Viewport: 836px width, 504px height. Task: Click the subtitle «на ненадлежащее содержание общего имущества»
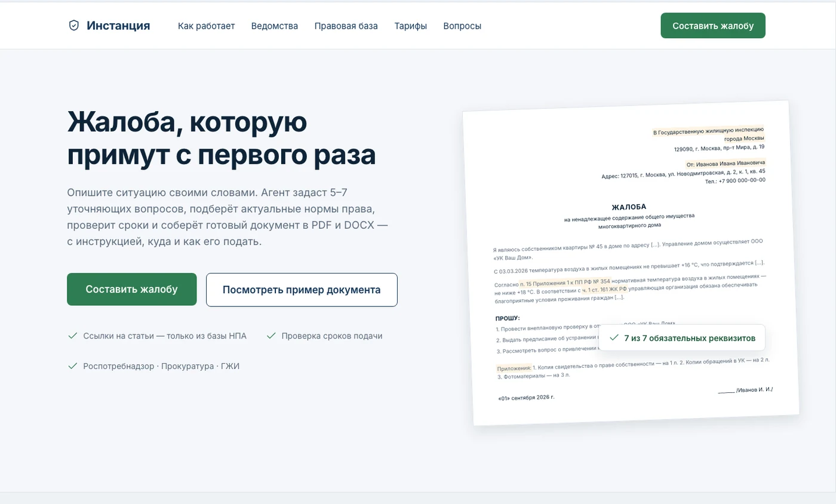coord(629,217)
